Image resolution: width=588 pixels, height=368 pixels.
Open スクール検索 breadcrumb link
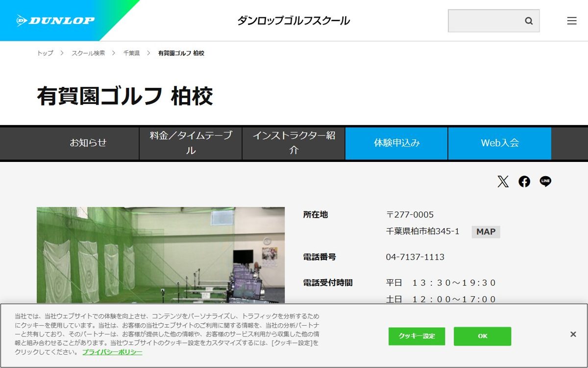pos(88,53)
